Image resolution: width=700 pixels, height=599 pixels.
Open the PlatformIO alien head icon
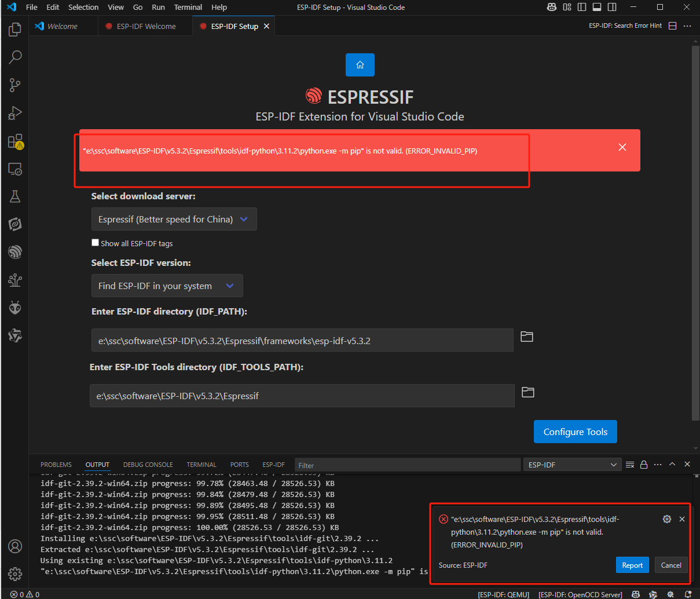point(15,308)
